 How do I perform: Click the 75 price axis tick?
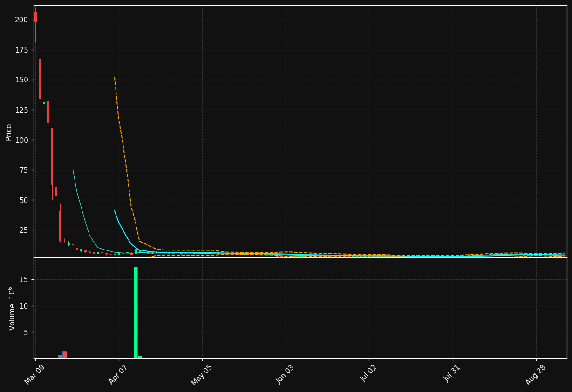point(24,170)
